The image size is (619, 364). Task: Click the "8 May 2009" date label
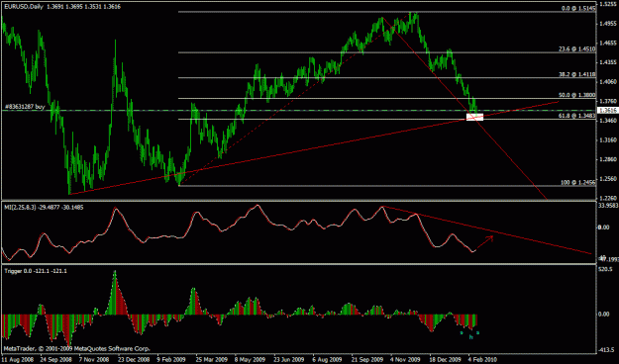(x=250, y=359)
